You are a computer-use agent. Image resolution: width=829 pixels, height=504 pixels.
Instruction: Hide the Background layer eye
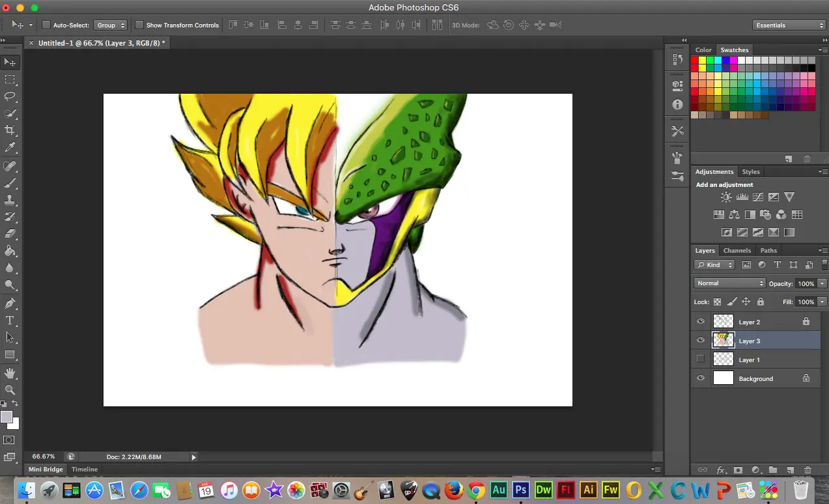click(x=701, y=378)
